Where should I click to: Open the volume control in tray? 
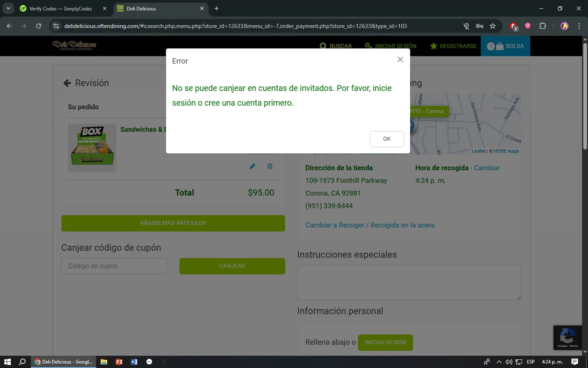pyautogui.click(x=509, y=362)
